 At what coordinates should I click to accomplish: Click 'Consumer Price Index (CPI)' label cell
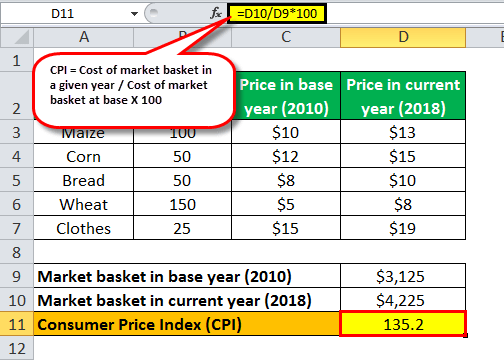pyautogui.click(x=187, y=324)
